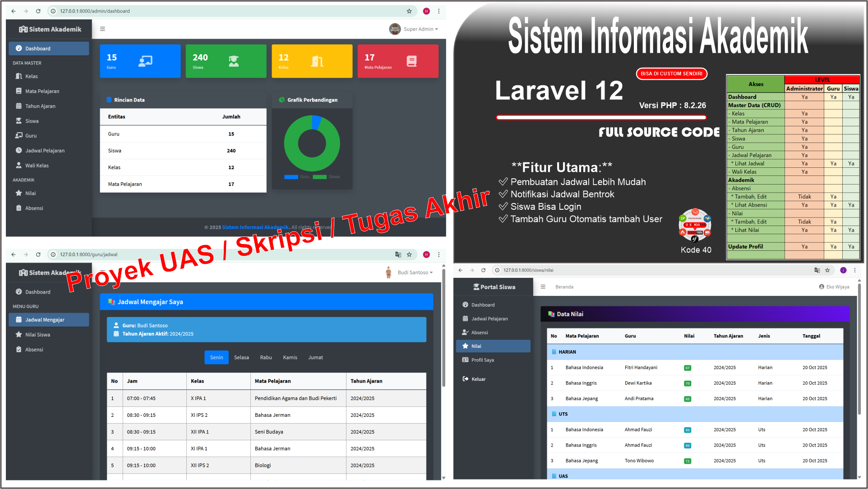This screenshot has height=489, width=868.
Task: Open Absensi in guru sidebar
Action: coord(49,350)
